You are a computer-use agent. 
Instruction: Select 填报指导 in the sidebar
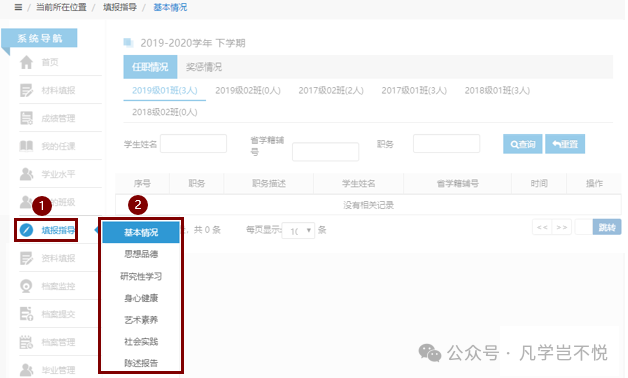pyautogui.click(x=58, y=230)
